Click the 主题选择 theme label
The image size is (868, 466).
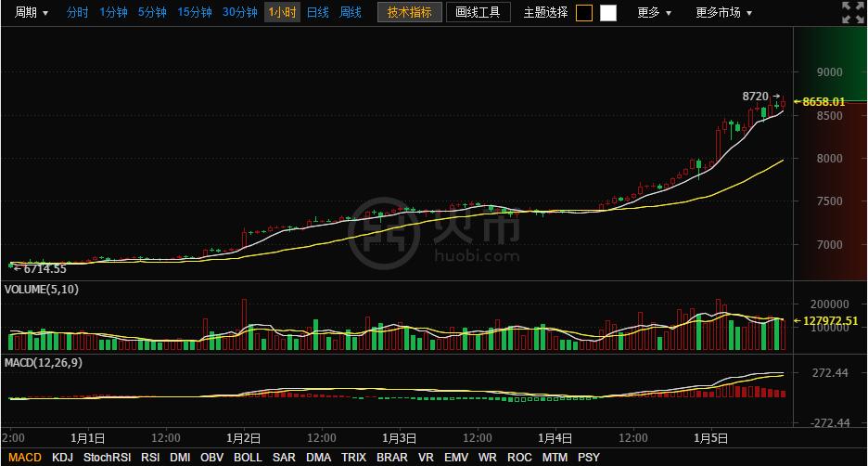coord(545,12)
